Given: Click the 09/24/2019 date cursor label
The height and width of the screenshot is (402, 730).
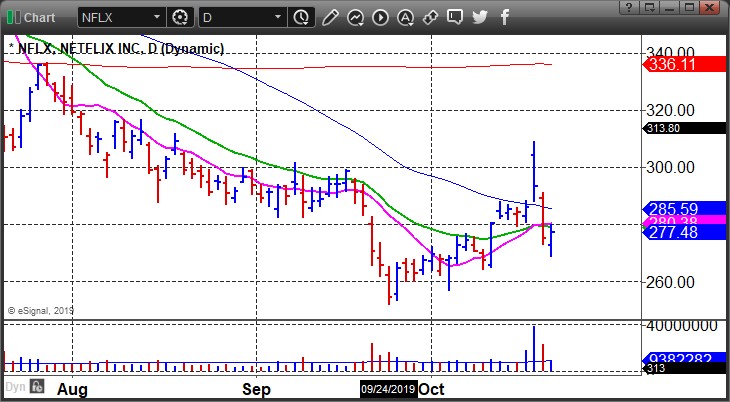Looking at the screenshot, I should click(x=388, y=389).
